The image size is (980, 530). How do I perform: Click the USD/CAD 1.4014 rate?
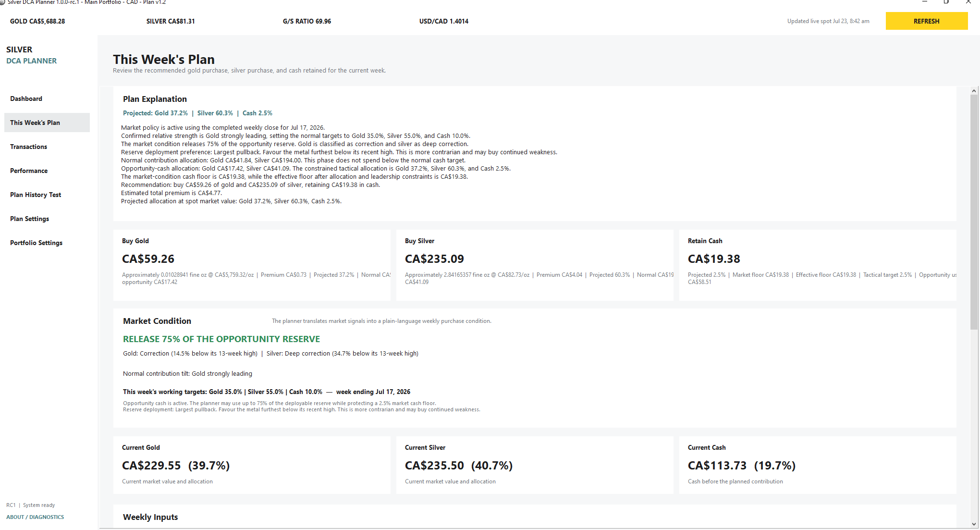444,21
